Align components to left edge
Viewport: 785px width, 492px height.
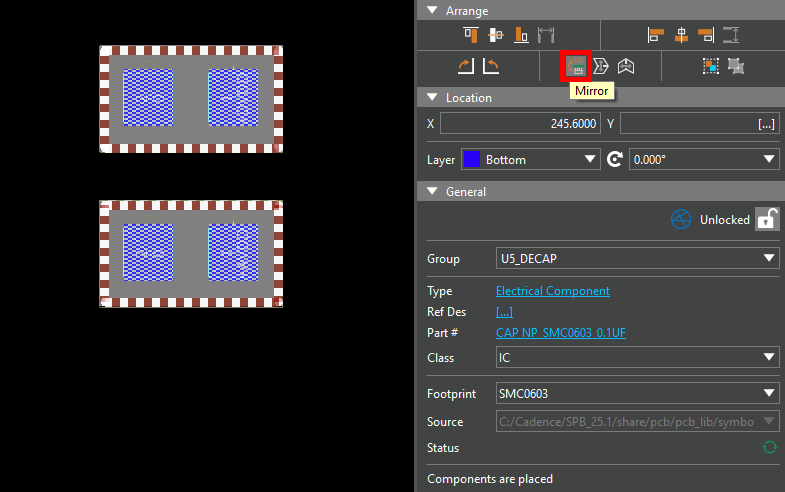pos(655,35)
